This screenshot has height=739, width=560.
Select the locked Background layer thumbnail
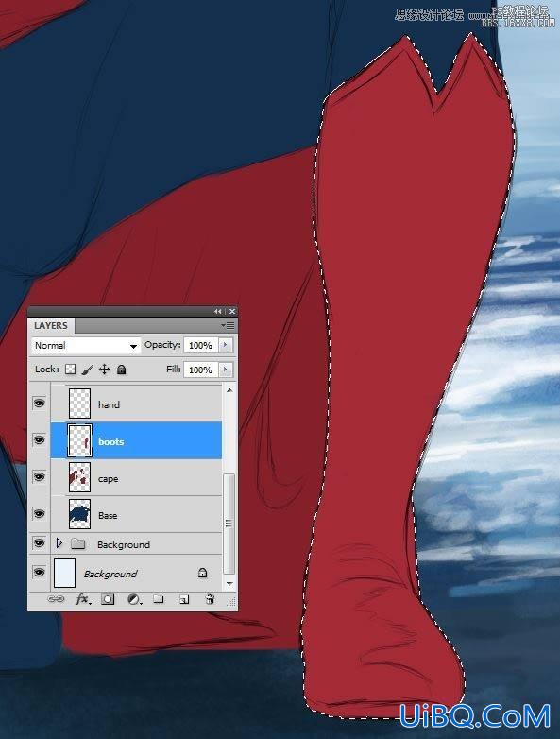click(64, 573)
